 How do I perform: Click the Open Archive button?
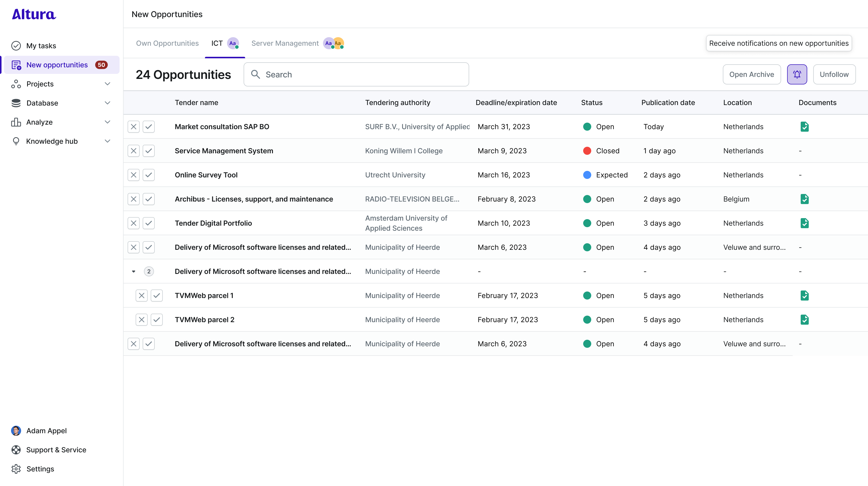point(751,74)
